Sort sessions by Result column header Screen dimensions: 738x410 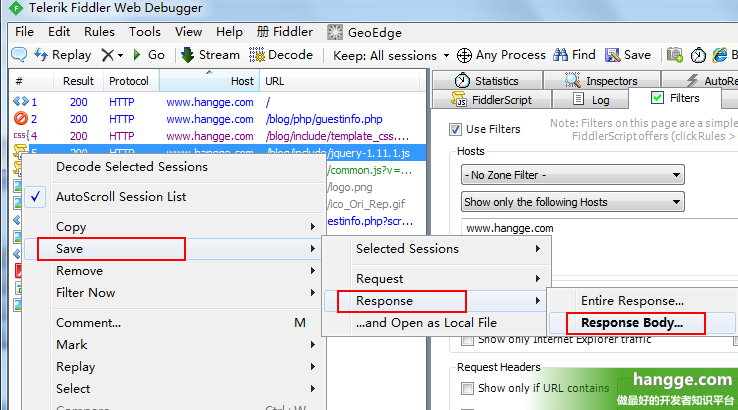pos(78,81)
